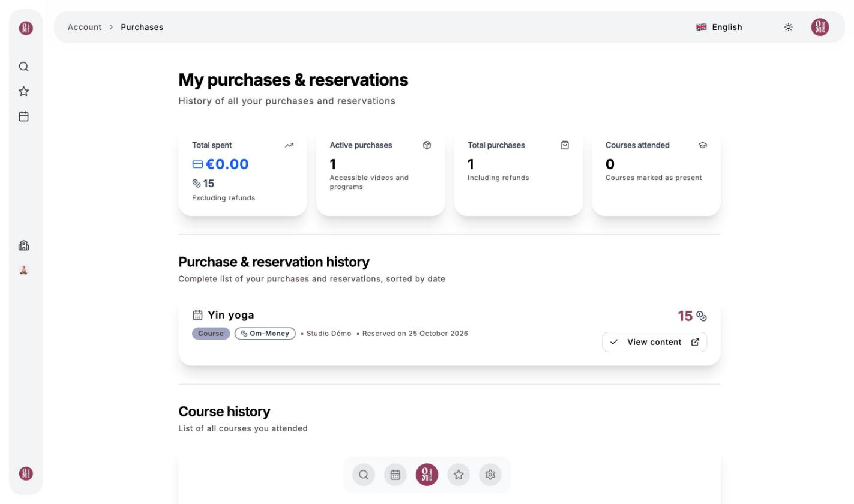Click the Active purchases card label

(x=361, y=145)
